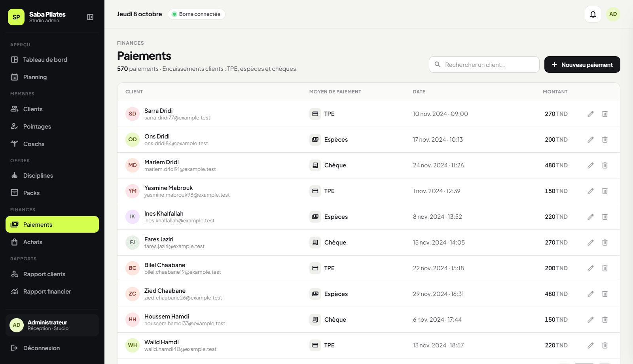
Task: Click the Borne connectée status badge
Action: 197,14
